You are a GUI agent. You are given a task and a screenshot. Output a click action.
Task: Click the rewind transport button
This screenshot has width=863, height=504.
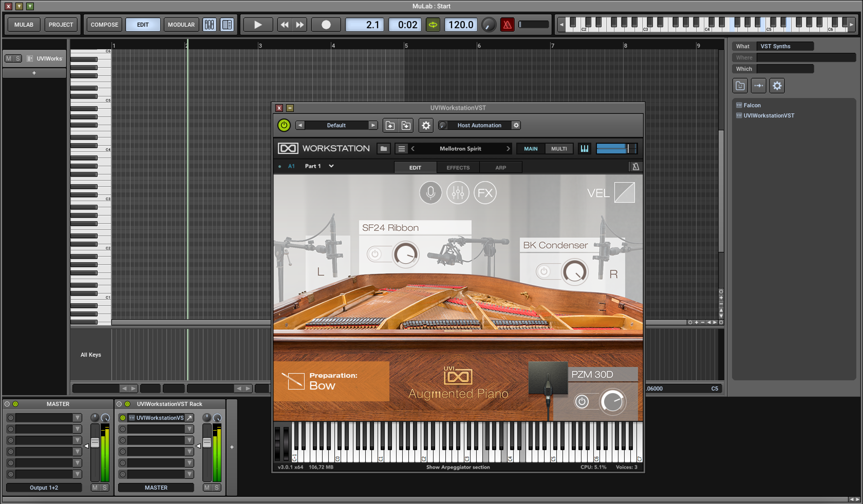pyautogui.click(x=285, y=25)
